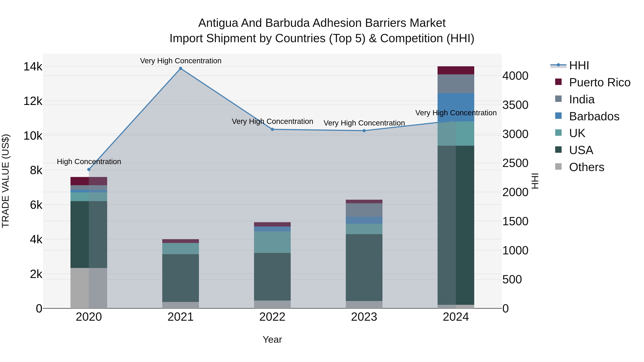Click 'Very High Concentration' label above 2021
The image size is (644, 362).
181,61
